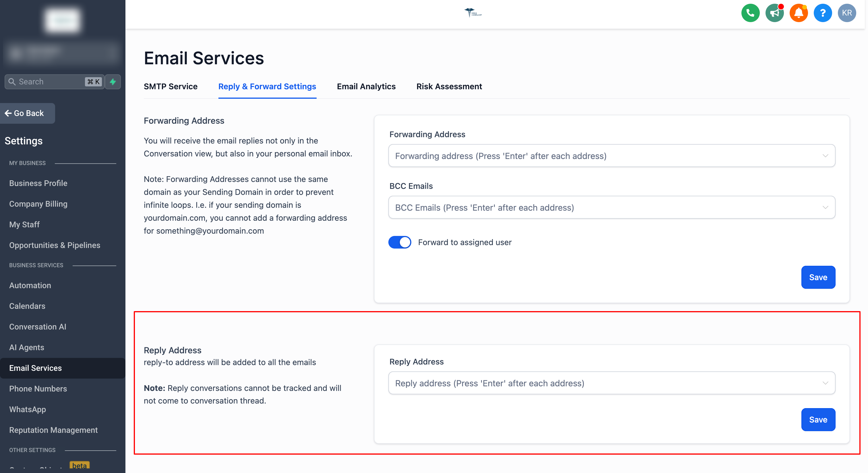868x473 pixels.
Task: Click the green lightning quick actions icon
Action: point(113,82)
